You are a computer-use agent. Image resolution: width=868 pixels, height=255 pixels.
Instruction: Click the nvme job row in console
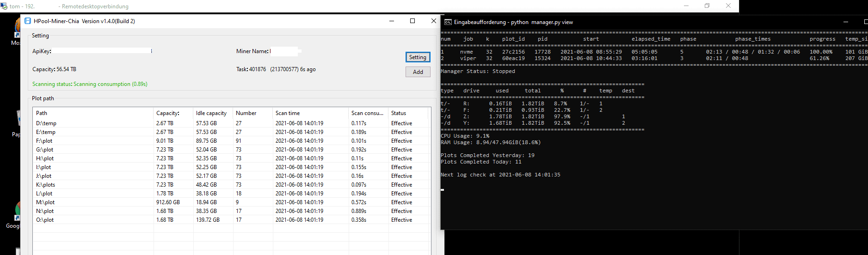pos(654,52)
